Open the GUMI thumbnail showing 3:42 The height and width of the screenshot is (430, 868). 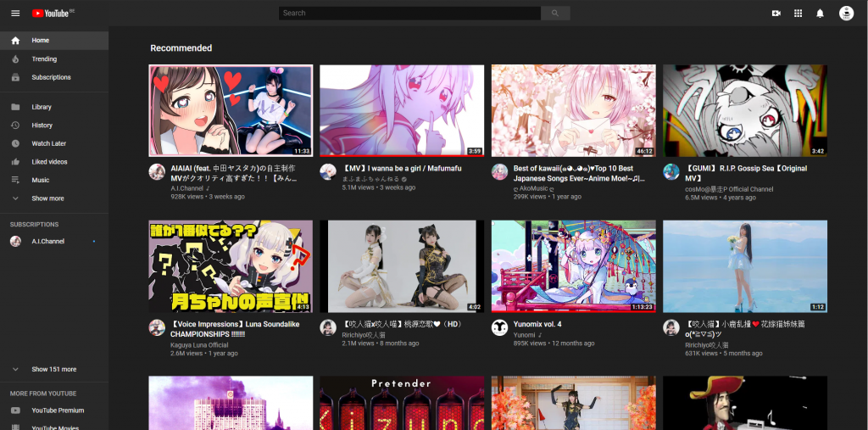[x=745, y=111]
